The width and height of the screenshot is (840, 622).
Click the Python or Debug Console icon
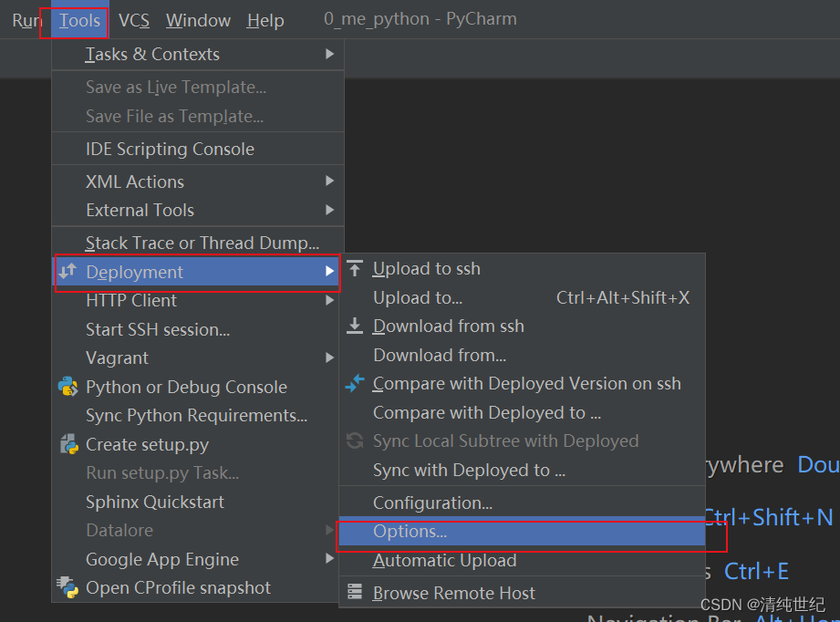(68, 387)
